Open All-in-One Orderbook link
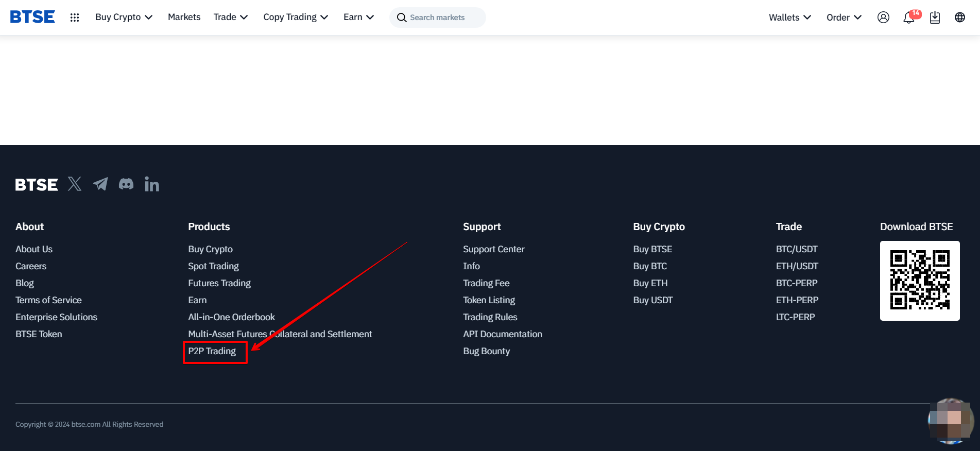 (231, 317)
